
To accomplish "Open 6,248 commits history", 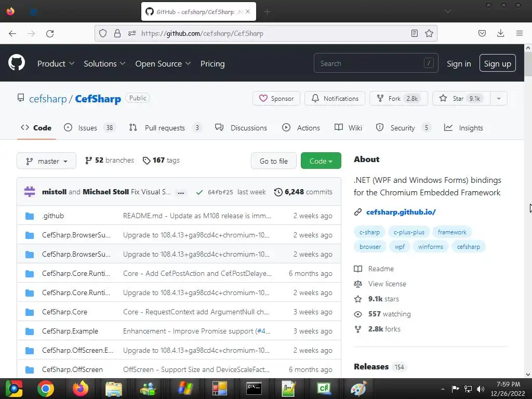I will 303,192.
